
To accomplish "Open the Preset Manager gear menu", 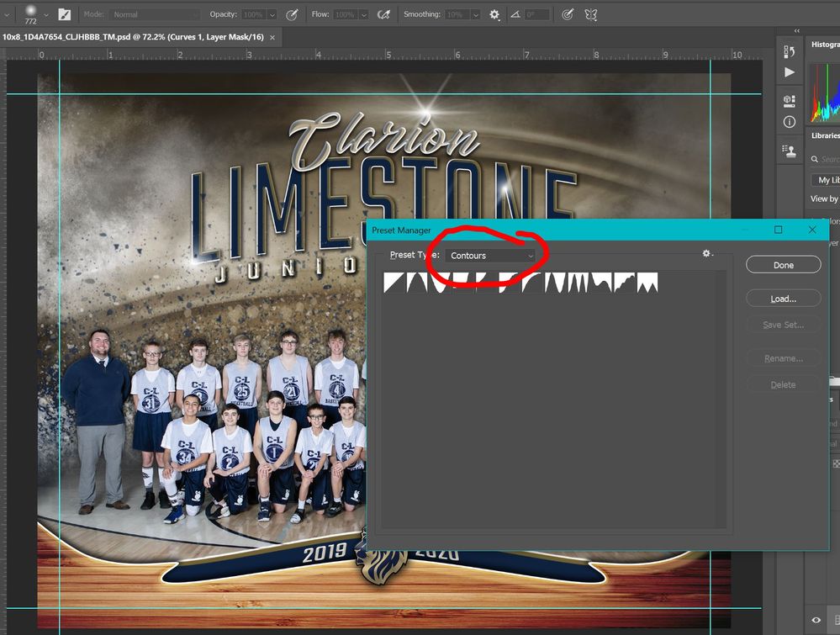I will pos(707,253).
